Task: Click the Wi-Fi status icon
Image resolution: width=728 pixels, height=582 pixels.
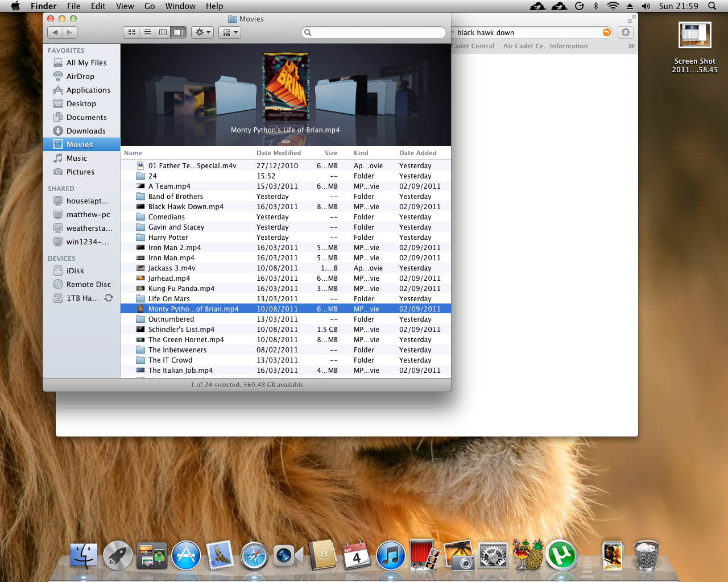Action: tap(613, 6)
